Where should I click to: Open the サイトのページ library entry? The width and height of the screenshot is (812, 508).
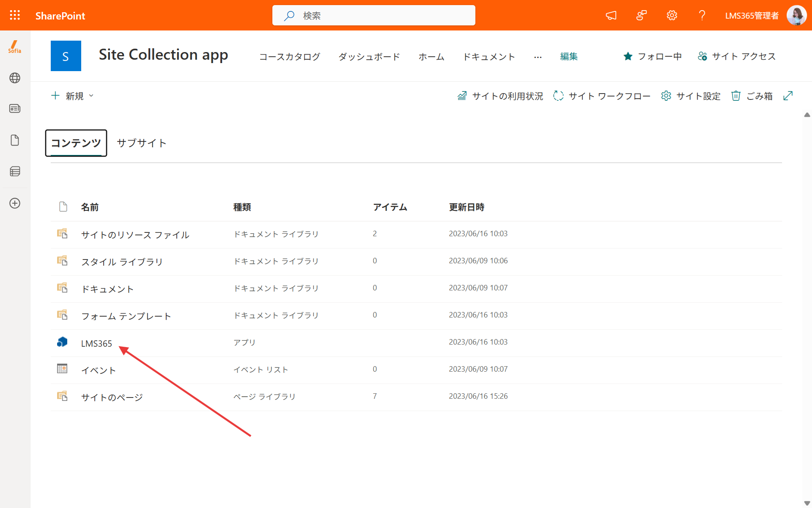[112, 397]
